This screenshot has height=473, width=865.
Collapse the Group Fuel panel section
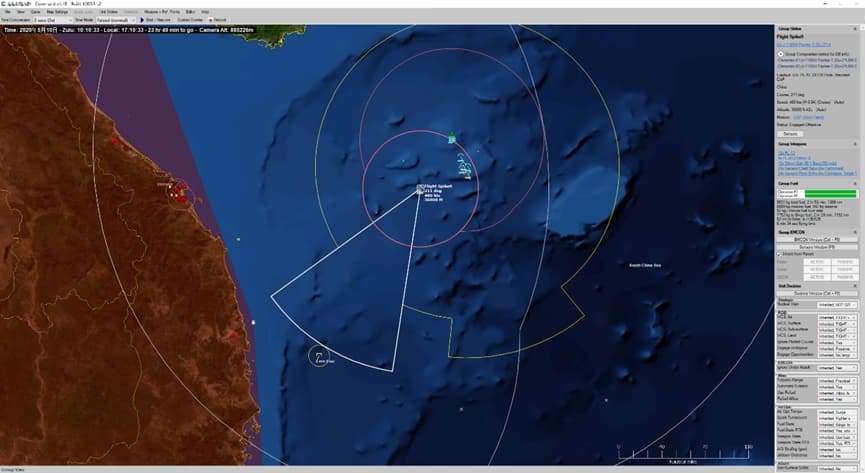click(x=855, y=184)
